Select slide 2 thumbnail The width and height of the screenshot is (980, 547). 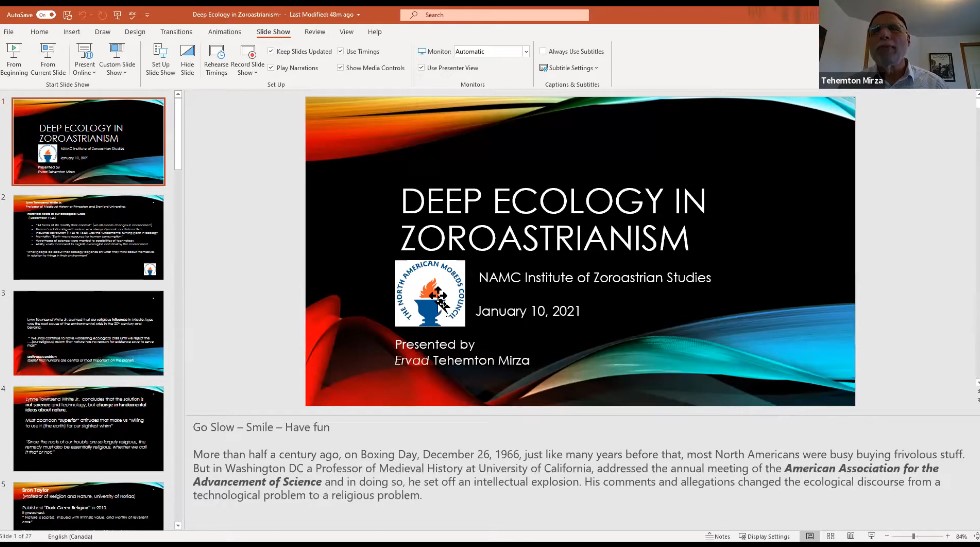[89, 237]
